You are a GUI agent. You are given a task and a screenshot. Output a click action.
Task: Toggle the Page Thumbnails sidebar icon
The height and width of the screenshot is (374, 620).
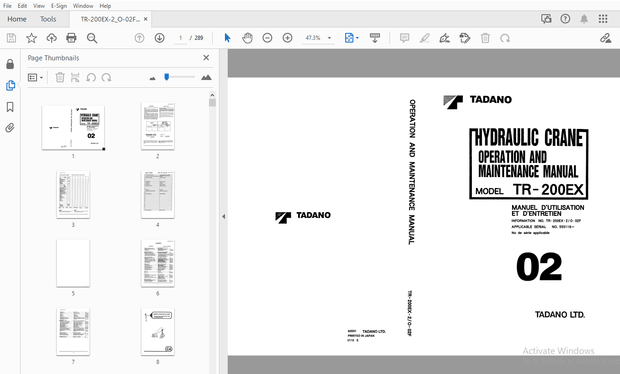pyautogui.click(x=10, y=85)
